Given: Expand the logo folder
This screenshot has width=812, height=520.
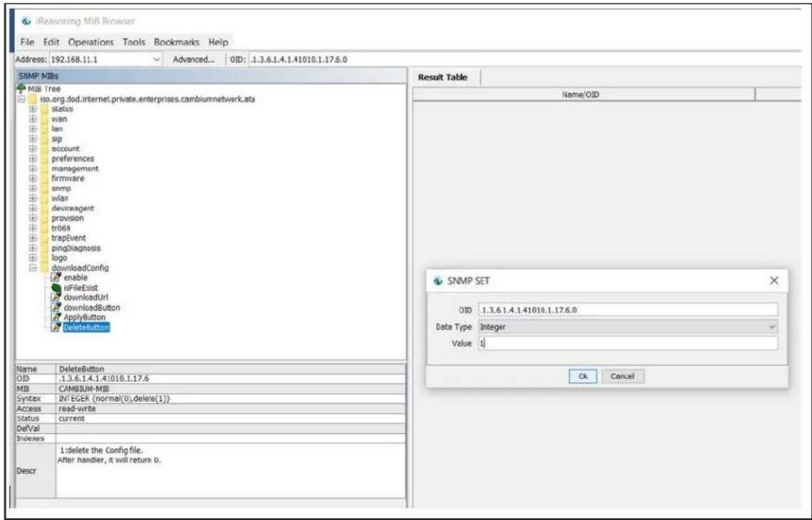Looking at the screenshot, I should [33, 258].
